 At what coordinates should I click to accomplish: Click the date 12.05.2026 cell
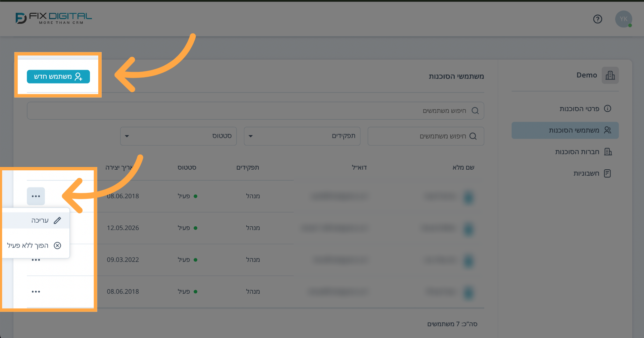tap(123, 228)
